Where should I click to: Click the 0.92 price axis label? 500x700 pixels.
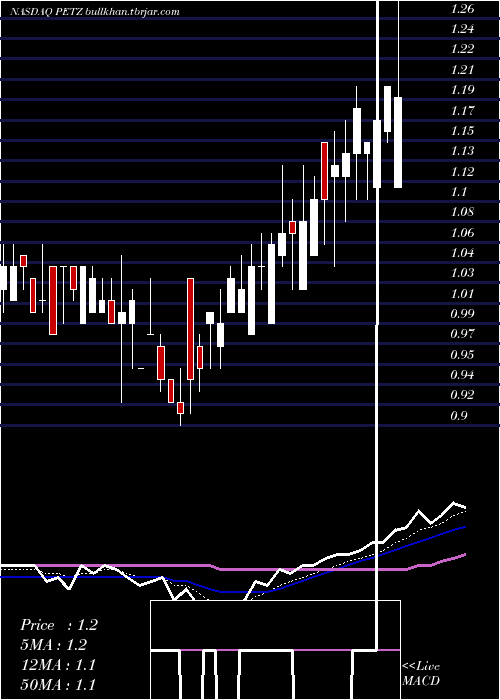click(462, 395)
